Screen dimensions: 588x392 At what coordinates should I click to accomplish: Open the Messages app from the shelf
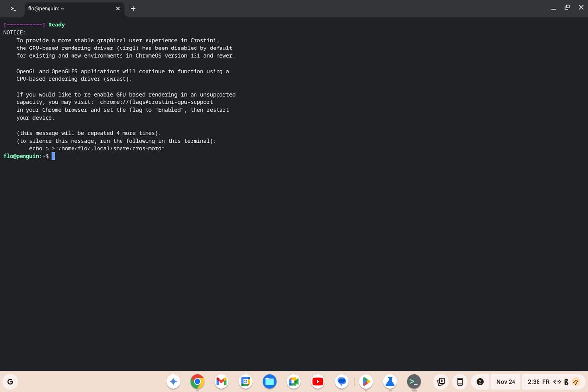[x=342, y=382]
